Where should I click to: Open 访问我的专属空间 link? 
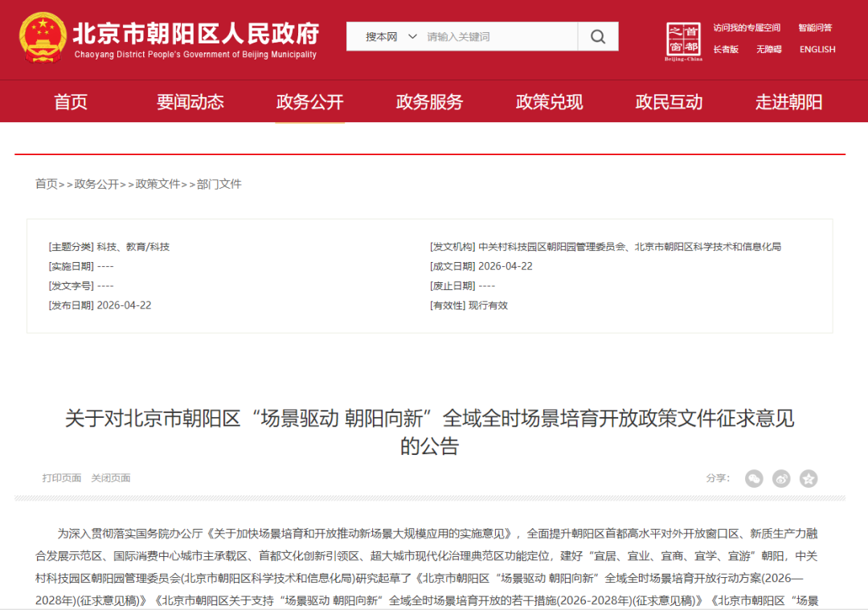coord(747,27)
